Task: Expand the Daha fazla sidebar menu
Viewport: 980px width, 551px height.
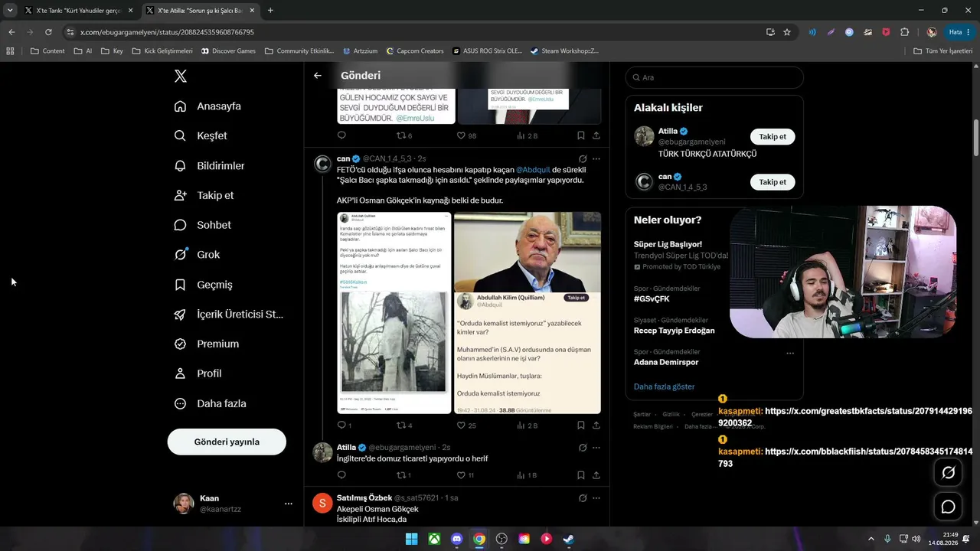Action: (x=211, y=403)
